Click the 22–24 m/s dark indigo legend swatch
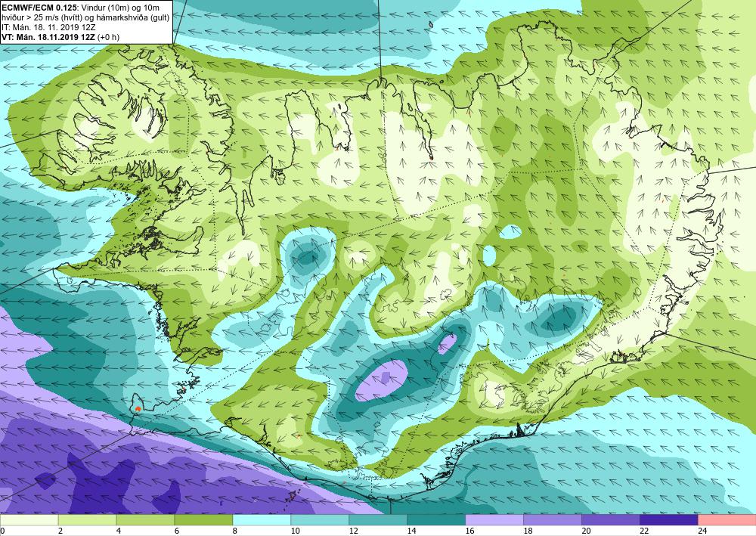756x536 pixels. click(669, 520)
